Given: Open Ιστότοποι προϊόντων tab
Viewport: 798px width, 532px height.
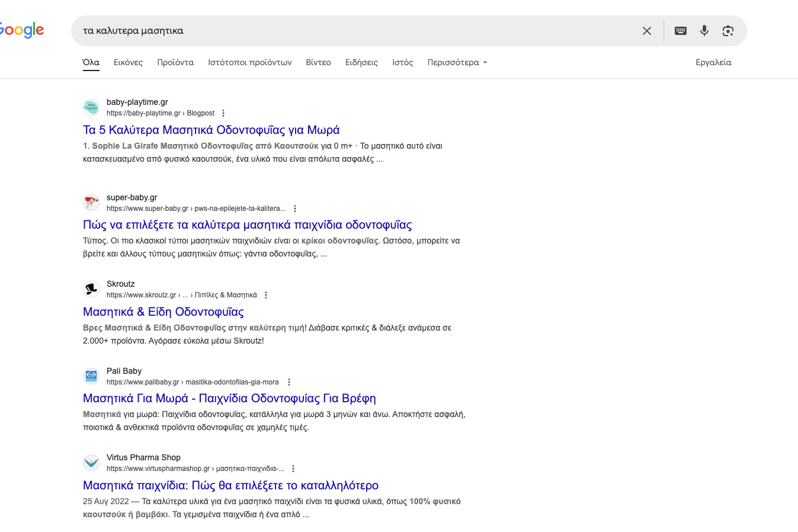Looking at the screenshot, I should click(249, 62).
